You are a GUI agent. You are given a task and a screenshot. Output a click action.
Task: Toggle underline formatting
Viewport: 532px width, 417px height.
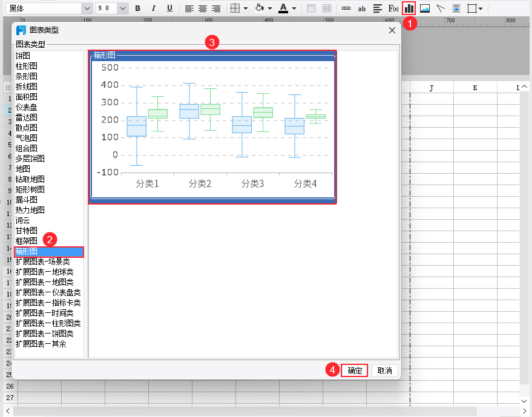[x=169, y=8]
